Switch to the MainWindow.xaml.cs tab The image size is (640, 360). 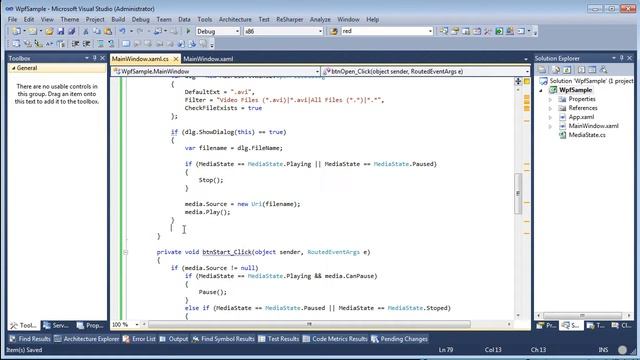140,59
